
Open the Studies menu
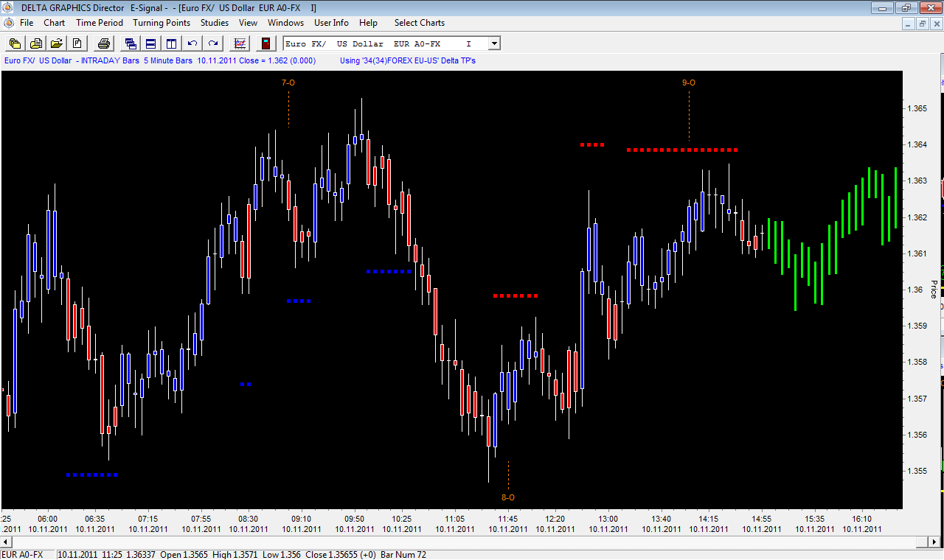215,23
